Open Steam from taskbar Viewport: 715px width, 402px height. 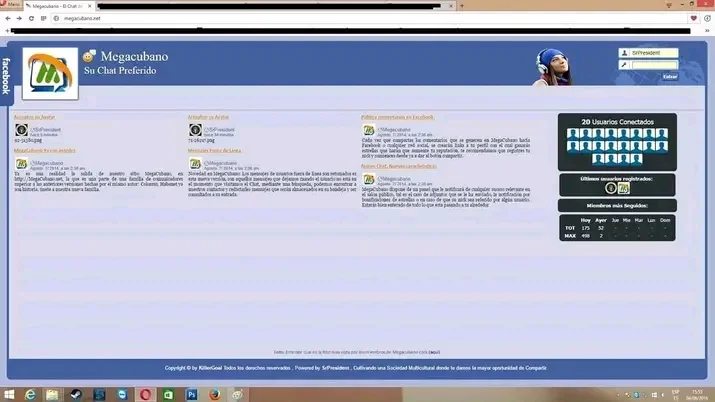(76, 395)
